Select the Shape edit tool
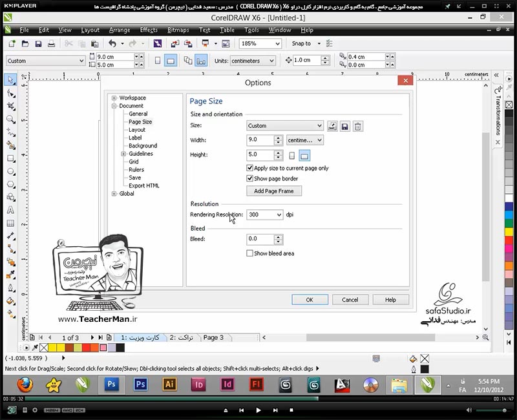The height and width of the screenshot is (420, 517). (11, 93)
